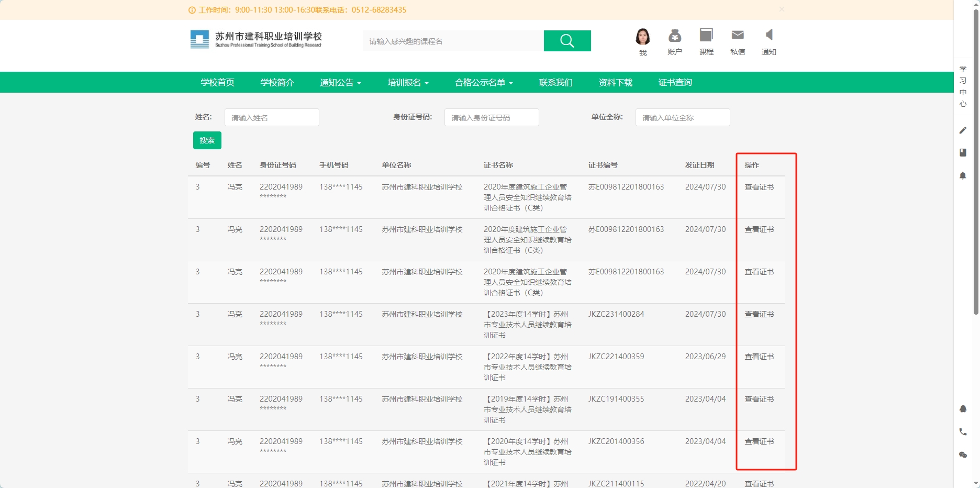The height and width of the screenshot is (488, 980).
Task: View certificate for JKZC191400355 row
Action: (x=759, y=399)
